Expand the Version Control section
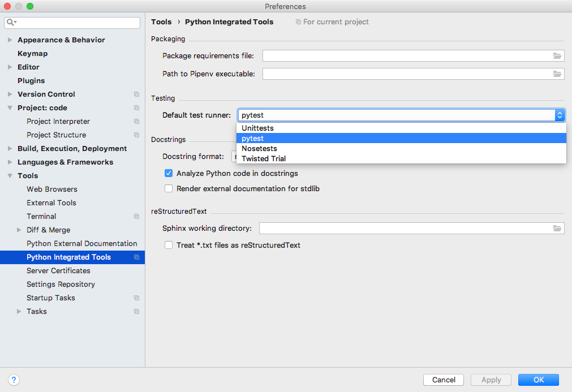The width and height of the screenshot is (572, 392). point(10,94)
